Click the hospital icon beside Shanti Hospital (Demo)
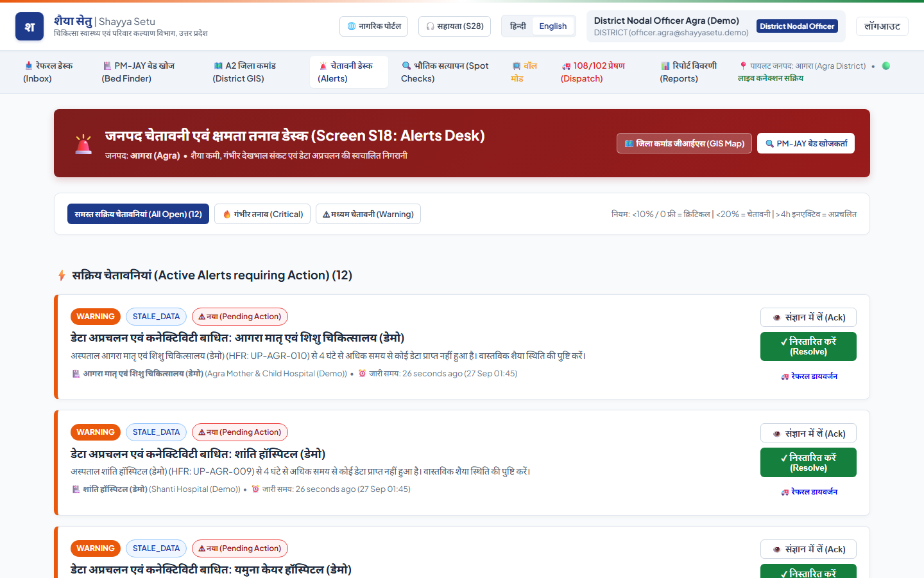Viewport: 924px width, 578px height. [76, 489]
